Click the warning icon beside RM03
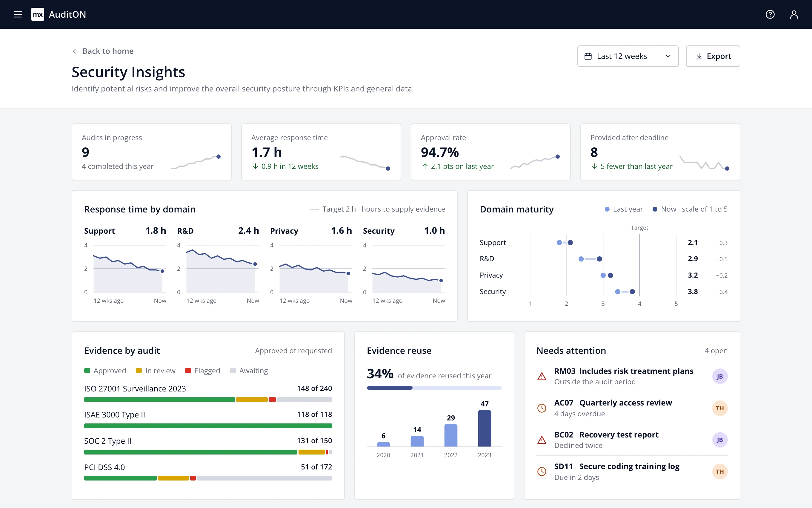This screenshot has width=812, height=508. click(x=542, y=376)
